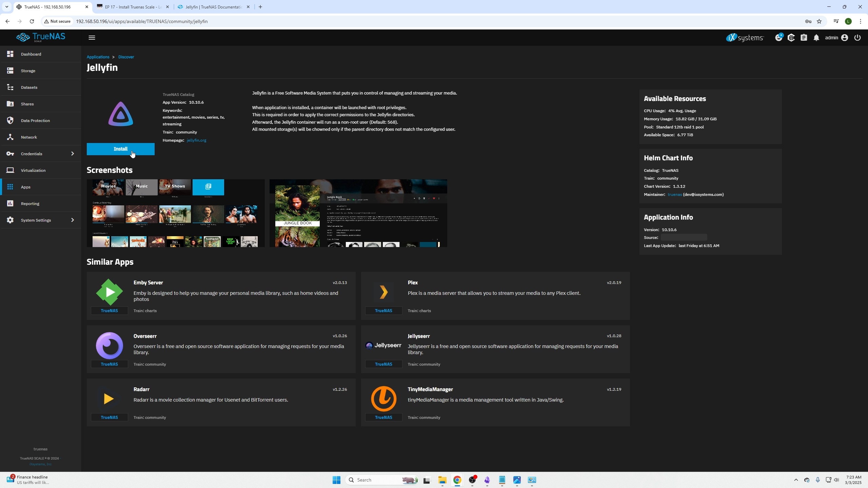Open the Jungle Book details screenshot
This screenshot has height=488, width=868.
tap(358, 213)
